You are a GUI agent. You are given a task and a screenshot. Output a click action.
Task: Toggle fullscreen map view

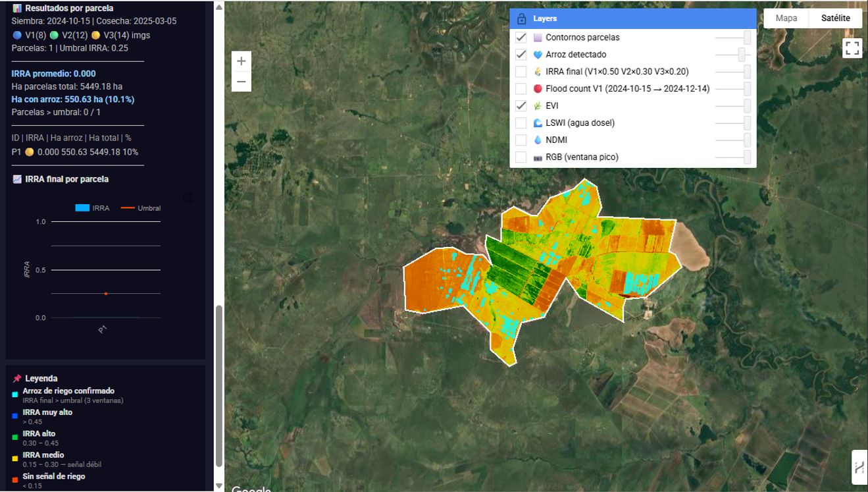(x=852, y=48)
